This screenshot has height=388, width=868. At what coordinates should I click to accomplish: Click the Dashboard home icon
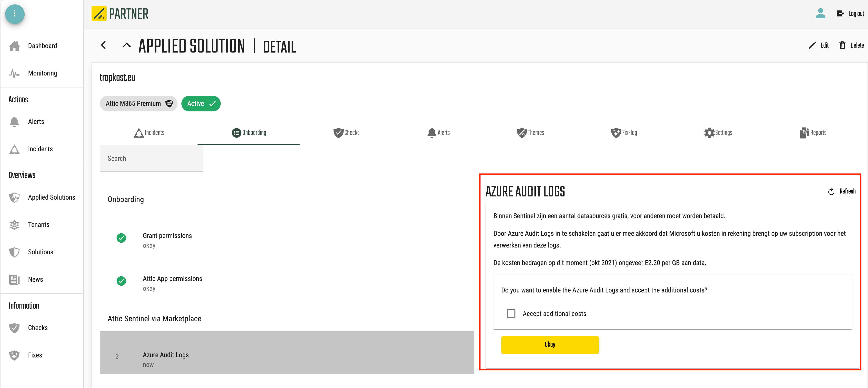(14, 46)
